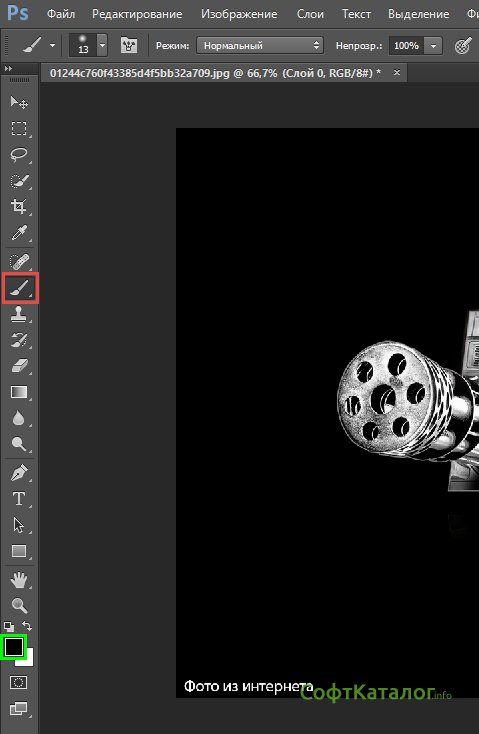Viewport: 479px width, 734px height.
Task: Select the Clone Stamp tool
Action: point(19,314)
